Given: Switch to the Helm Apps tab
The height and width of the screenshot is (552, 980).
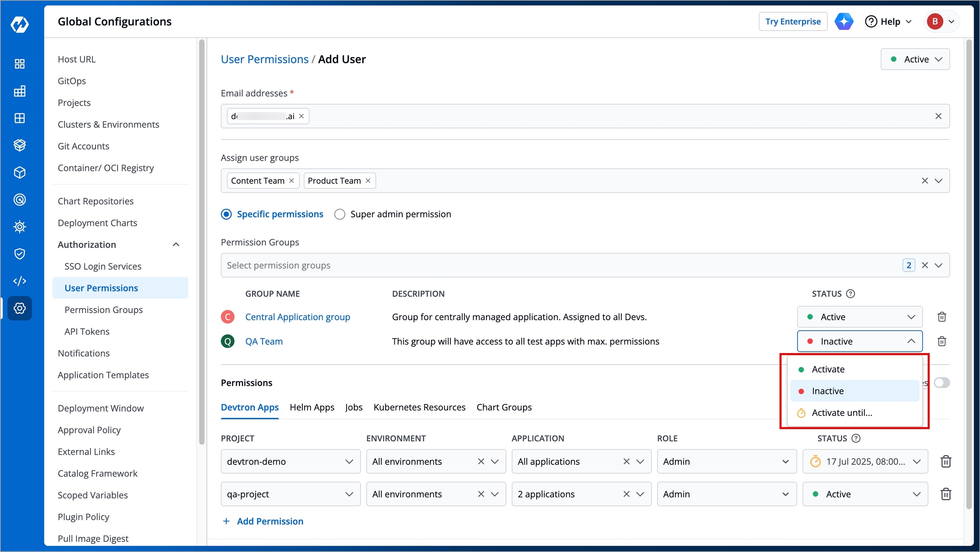Looking at the screenshot, I should [312, 407].
